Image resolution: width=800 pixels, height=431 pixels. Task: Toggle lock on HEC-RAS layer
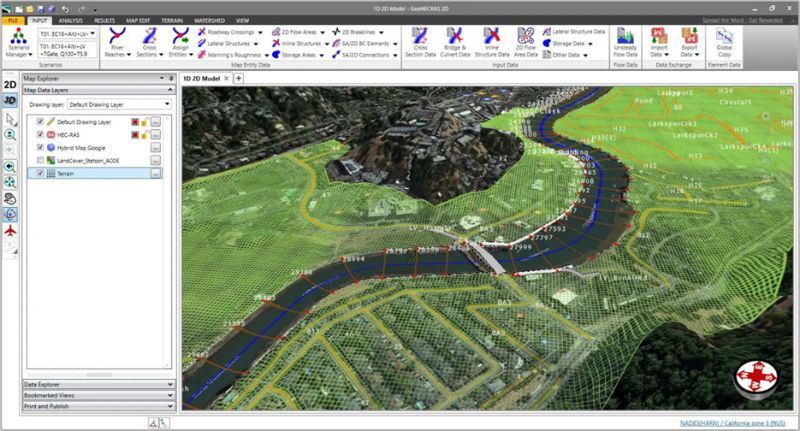click(145, 135)
